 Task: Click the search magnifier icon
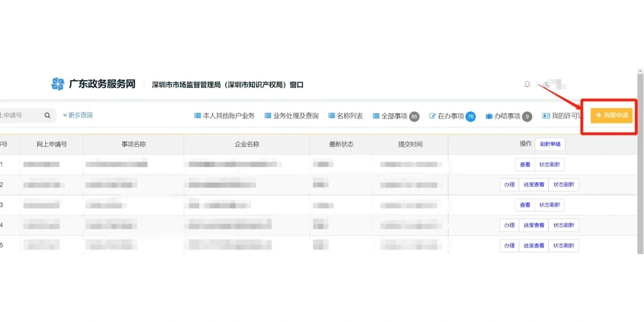pos(47,116)
